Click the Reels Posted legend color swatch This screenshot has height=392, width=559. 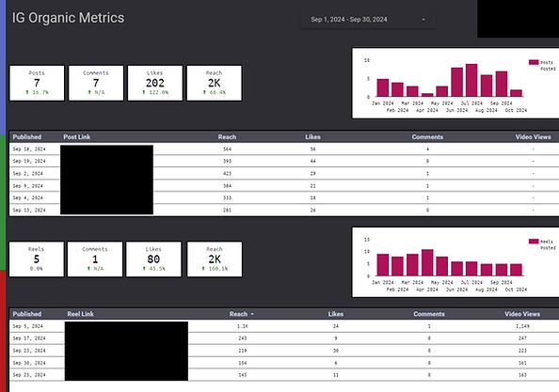(534, 242)
